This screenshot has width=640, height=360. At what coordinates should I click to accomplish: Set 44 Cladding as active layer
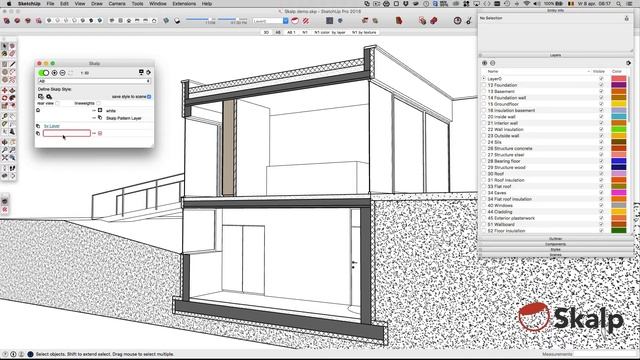(484, 212)
